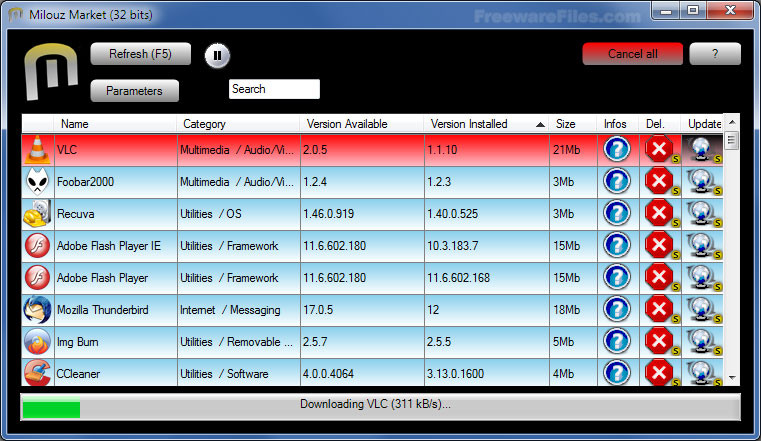Click the Del. column header
Viewport: 761px width, 441px height.
[660, 124]
